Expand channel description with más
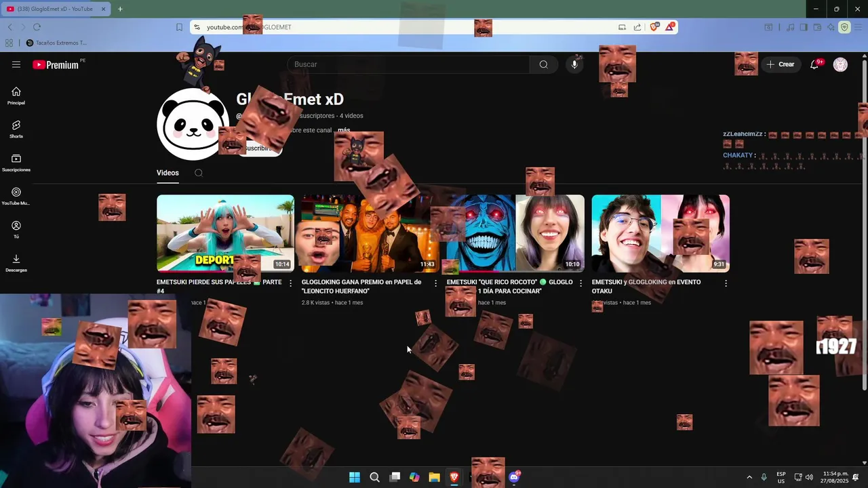The width and height of the screenshot is (868, 488). tap(344, 130)
